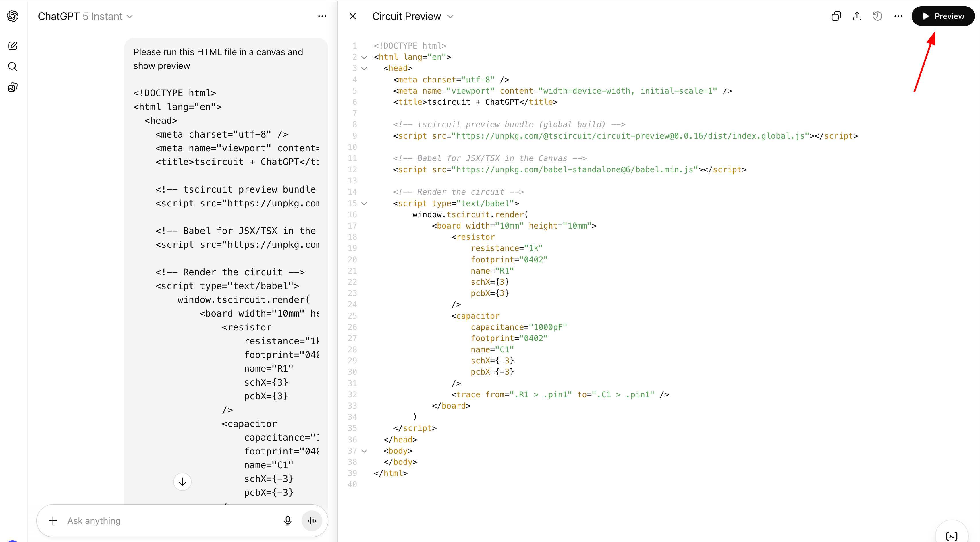This screenshot has height=542, width=980.
Task: Open canvas version history icon
Action: point(877,16)
